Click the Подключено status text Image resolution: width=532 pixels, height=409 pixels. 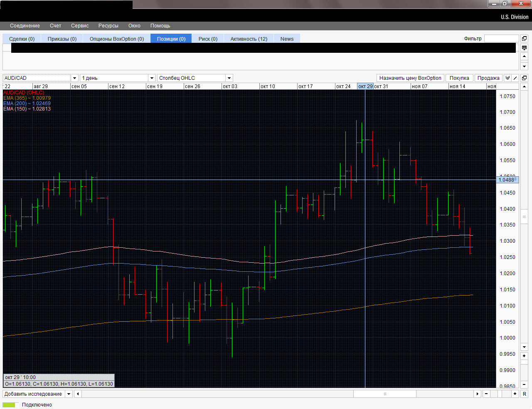(x=37, y=405)
